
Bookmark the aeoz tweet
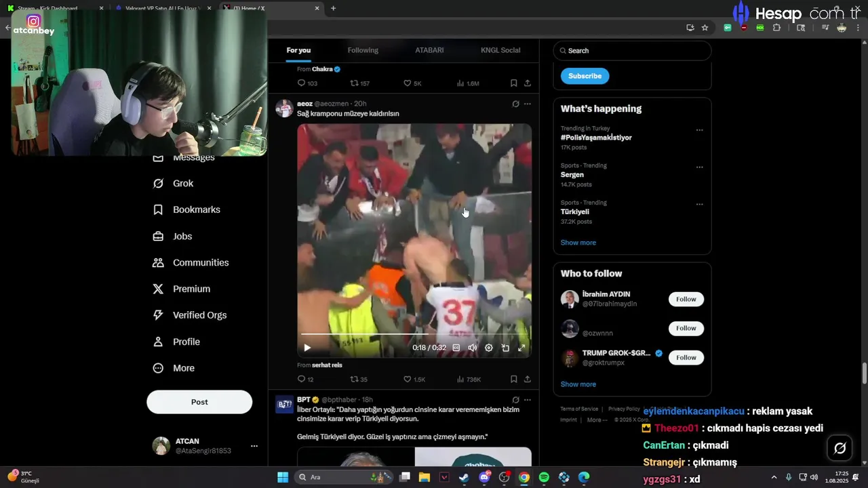tap(514, 380)
